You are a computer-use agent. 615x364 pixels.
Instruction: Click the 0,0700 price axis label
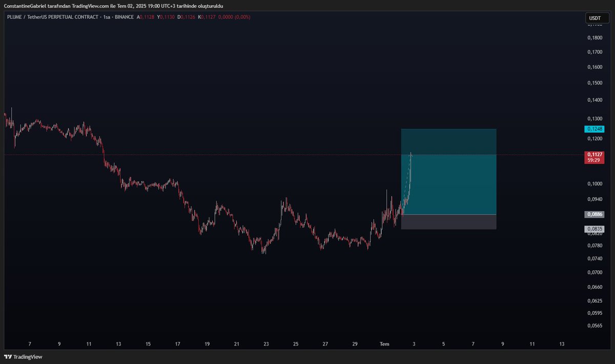point(594,272)
